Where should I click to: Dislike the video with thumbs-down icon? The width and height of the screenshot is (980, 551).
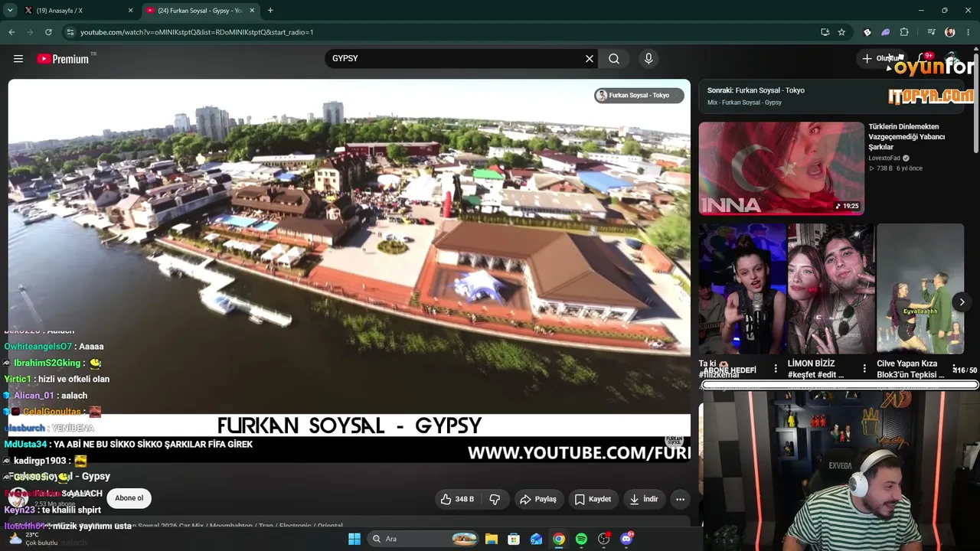point(495,499)
